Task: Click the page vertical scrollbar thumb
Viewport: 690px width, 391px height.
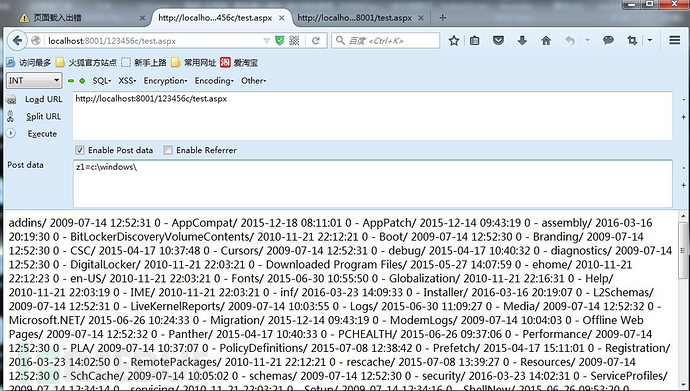Action: coord(683,250)
